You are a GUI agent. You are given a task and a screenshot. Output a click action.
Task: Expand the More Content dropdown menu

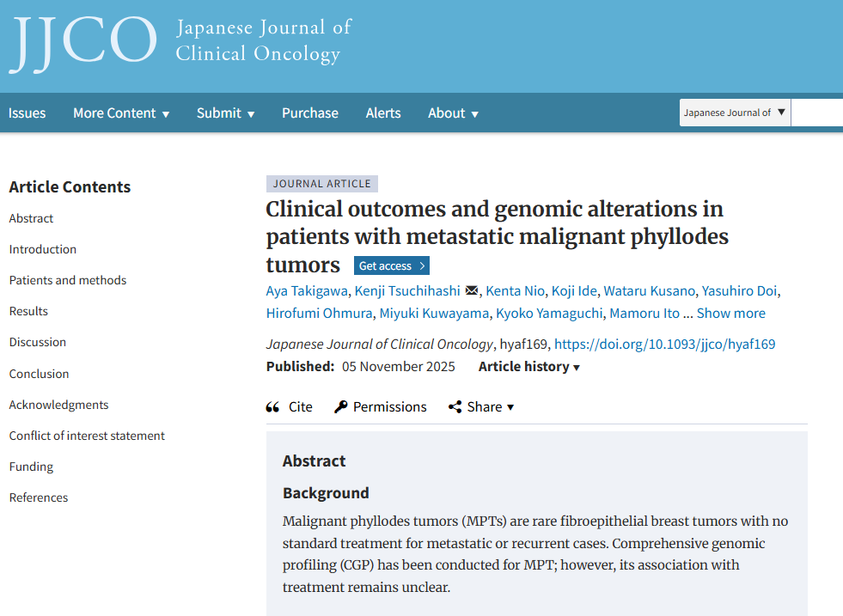(x=121, y=113)
